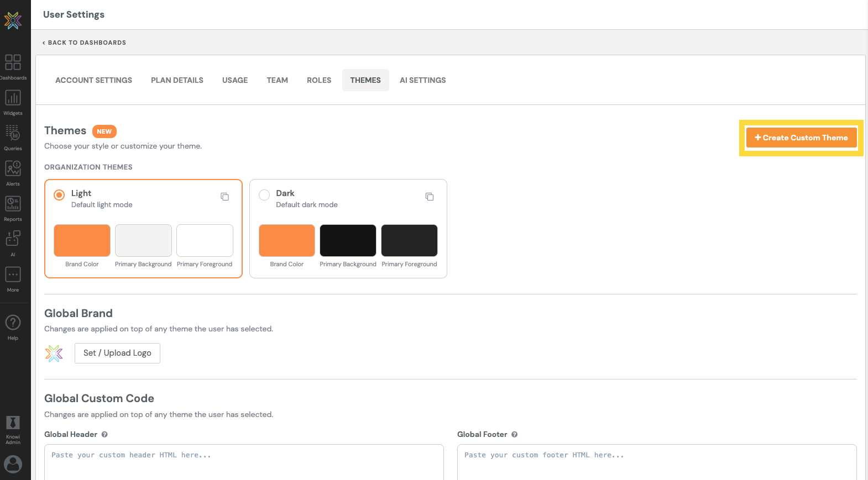The width and height of the screenshot is (868, 480).
Task: Switch to the Account Settings tab
Action: 93,80
